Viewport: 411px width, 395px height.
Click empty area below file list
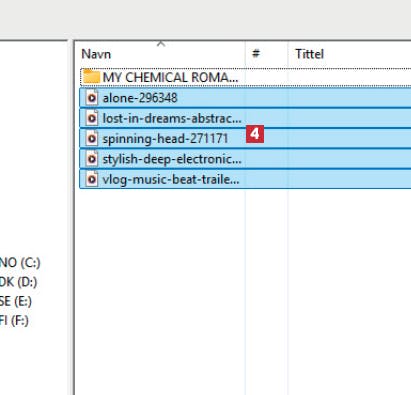(x=243, y=290)
